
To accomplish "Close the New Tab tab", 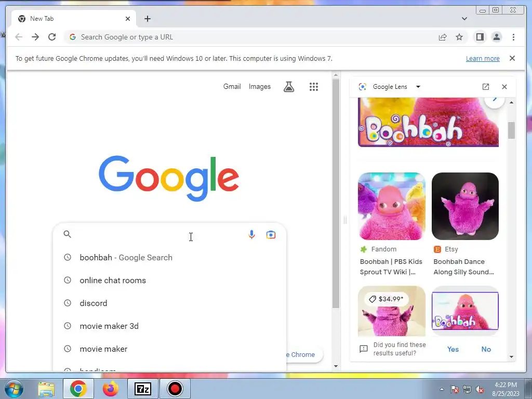I will [x=128, y=19].
